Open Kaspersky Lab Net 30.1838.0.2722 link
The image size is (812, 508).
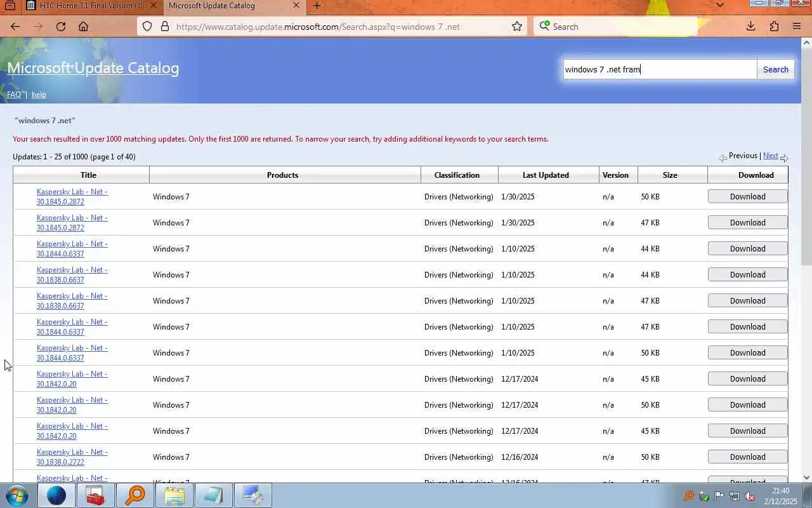[x=72, y=457]
